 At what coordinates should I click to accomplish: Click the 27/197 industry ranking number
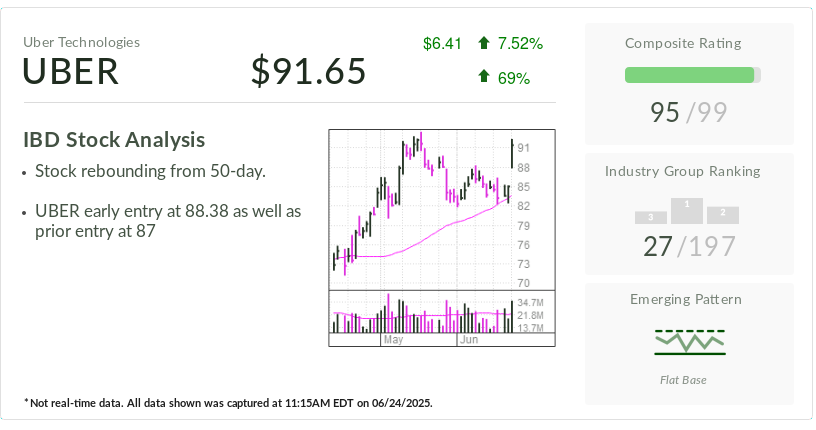tap(689, 246)
